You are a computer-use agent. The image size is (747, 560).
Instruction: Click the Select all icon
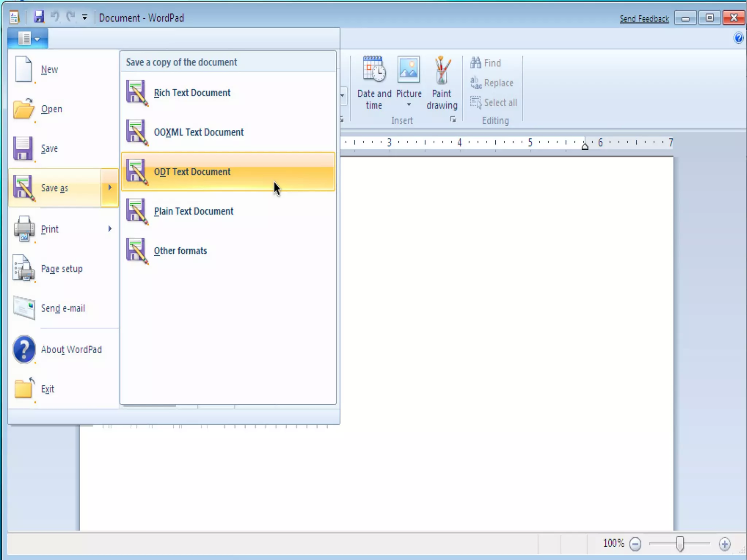coord(476,103)
